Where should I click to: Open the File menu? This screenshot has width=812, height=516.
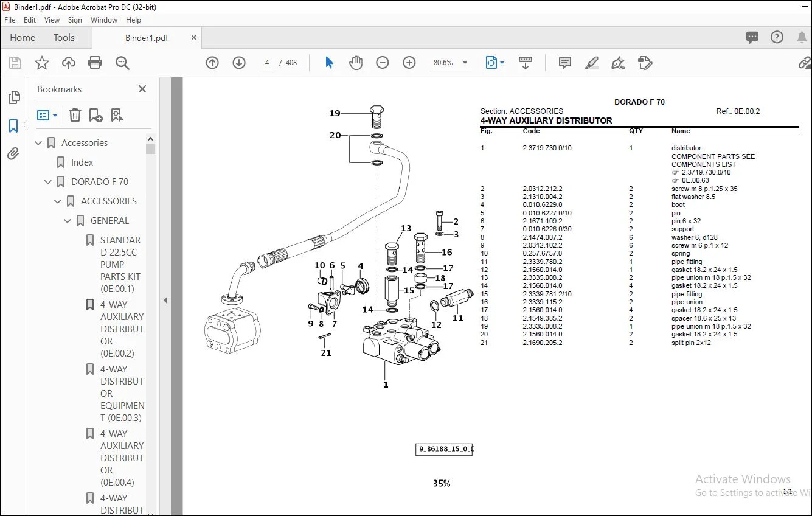tap(10, 20)
